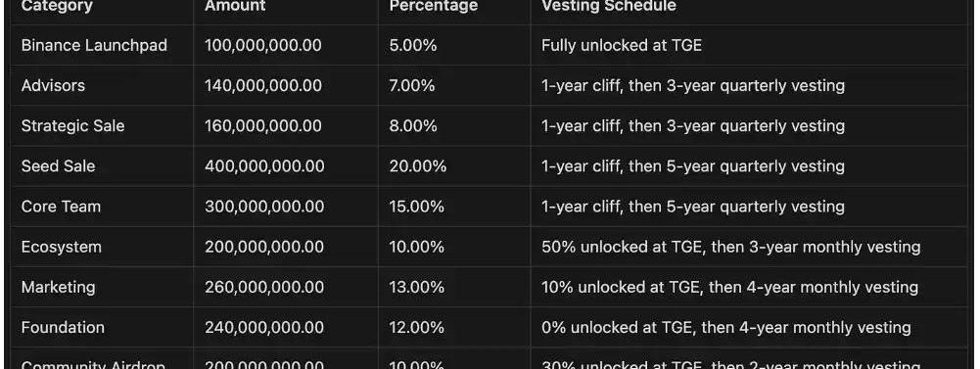Select the Binance Launchpad category cell
The image size is (980, 369).
coord(94,46)
